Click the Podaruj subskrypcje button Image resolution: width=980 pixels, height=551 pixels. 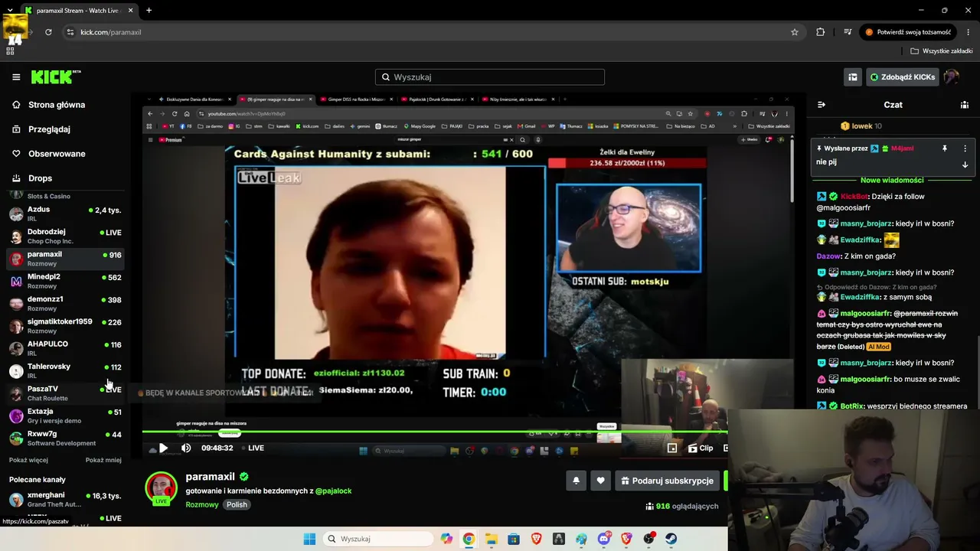point(667,481)
